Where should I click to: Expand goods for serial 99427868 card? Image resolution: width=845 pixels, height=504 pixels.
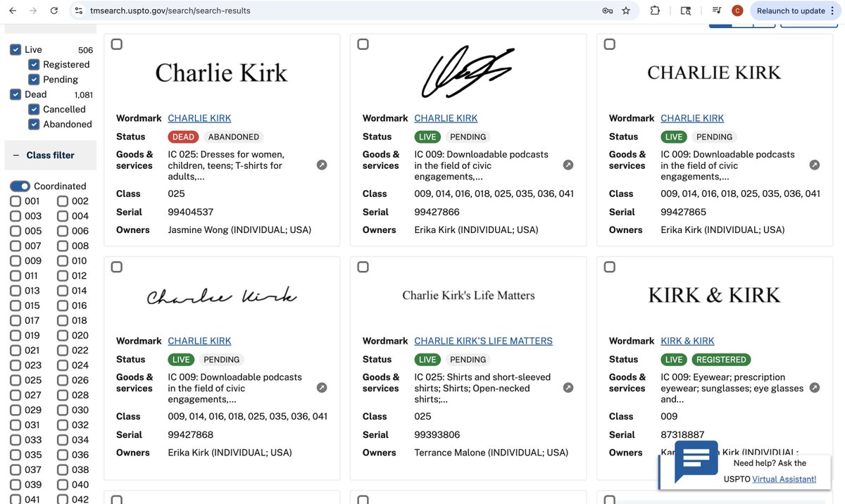pyautogui.click(x=322, y=387)
